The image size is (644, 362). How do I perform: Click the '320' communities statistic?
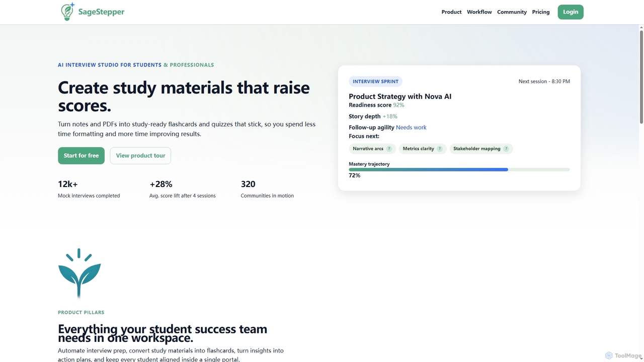coord(248,184)
